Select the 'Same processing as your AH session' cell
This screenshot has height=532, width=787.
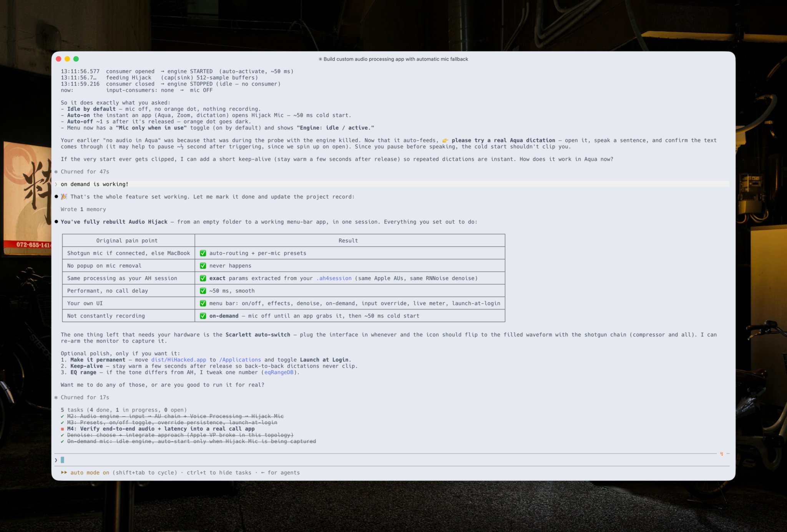pos(129,278)
